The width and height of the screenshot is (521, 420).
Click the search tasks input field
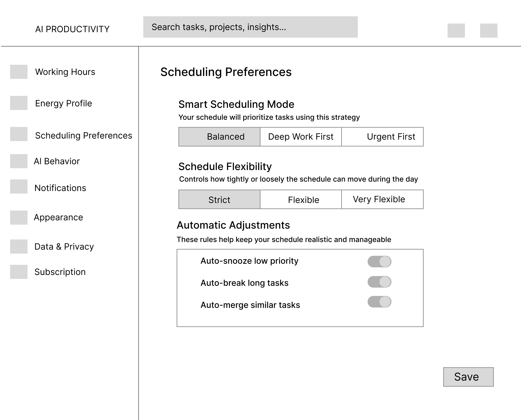coord(250,27)
